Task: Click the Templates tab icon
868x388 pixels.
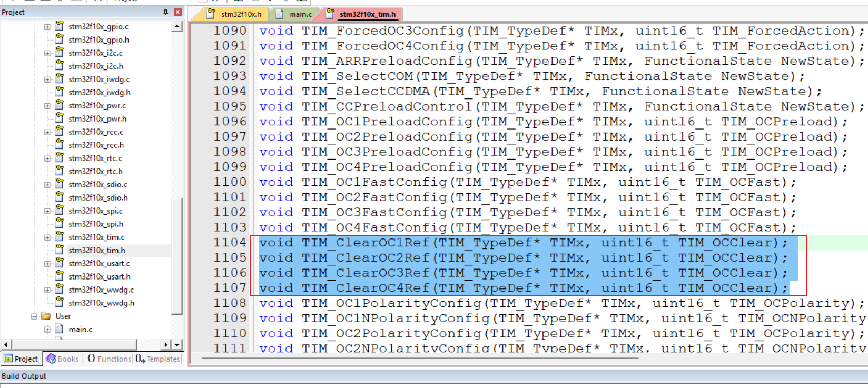Action: (140, 359)
